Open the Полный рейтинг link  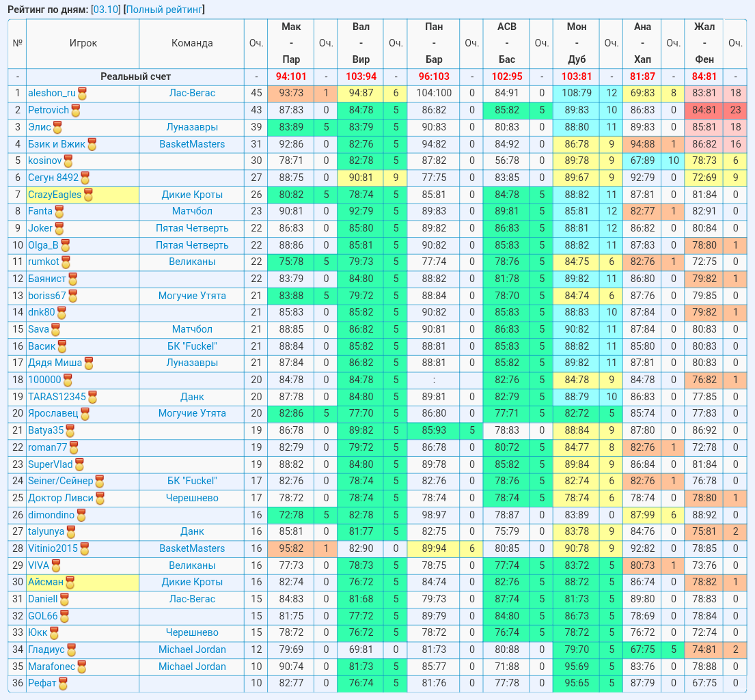164,9
